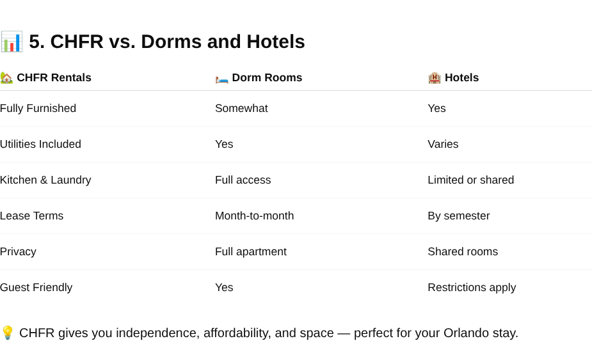Select the Limited or shared cell
The height and width of the screenshot is (364, 592).
coord(471,180)
